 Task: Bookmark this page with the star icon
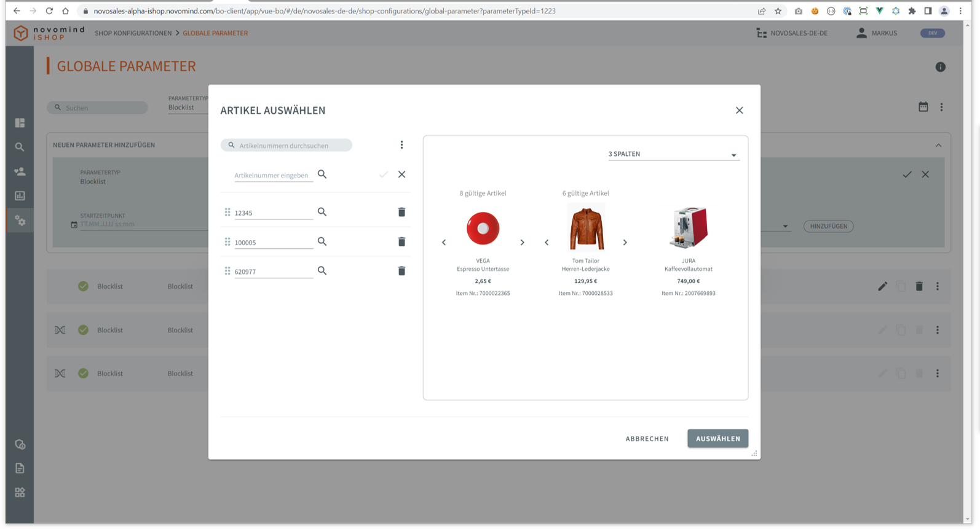coord(778,11)
